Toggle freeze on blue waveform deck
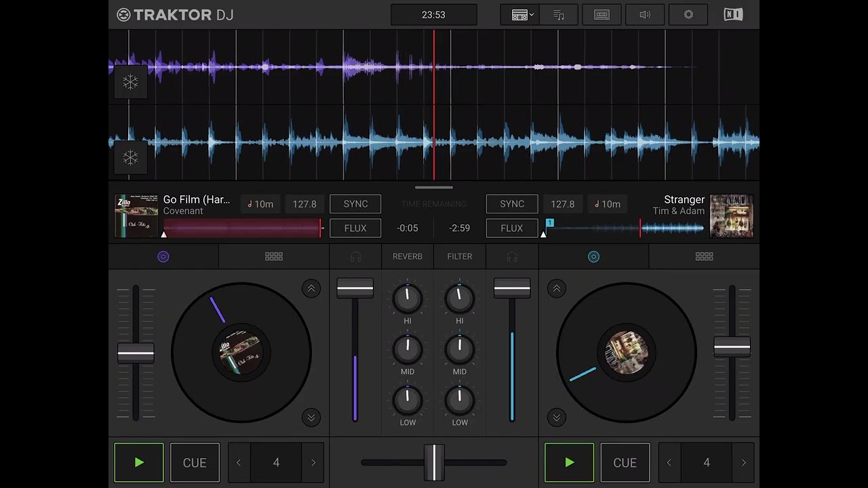This screenshot has width=868, height=488. [130, 157]
